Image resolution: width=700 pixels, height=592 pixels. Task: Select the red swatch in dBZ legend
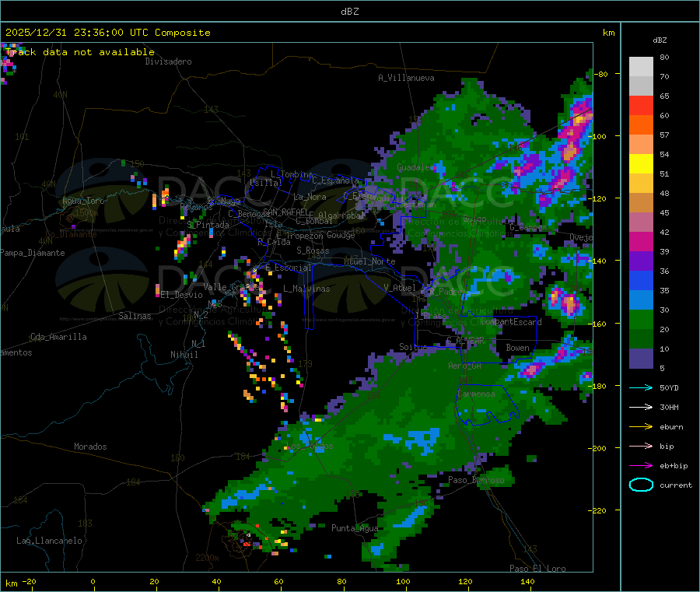coord(641,105)
